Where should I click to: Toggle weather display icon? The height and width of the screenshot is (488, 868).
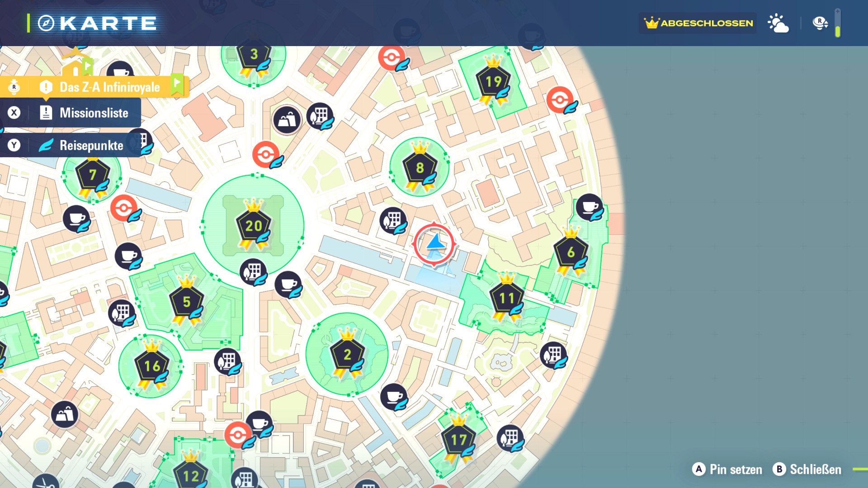click(x=778, y=23)
